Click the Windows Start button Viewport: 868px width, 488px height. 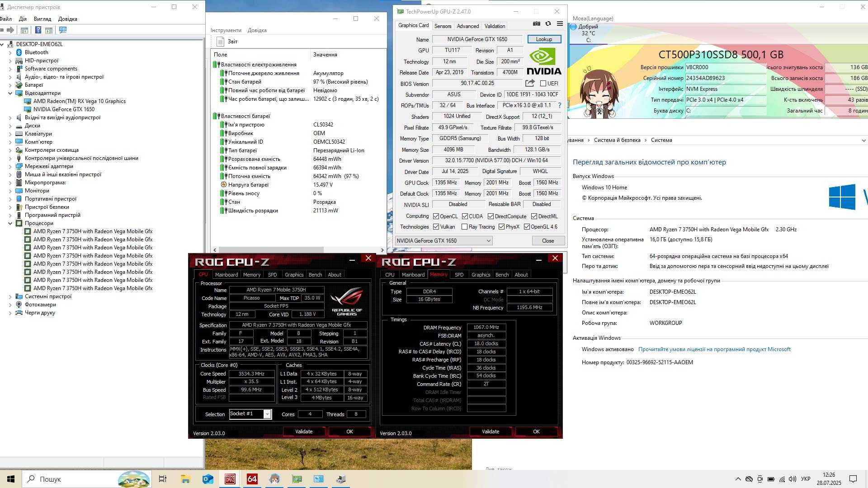[x=11, y=479]
